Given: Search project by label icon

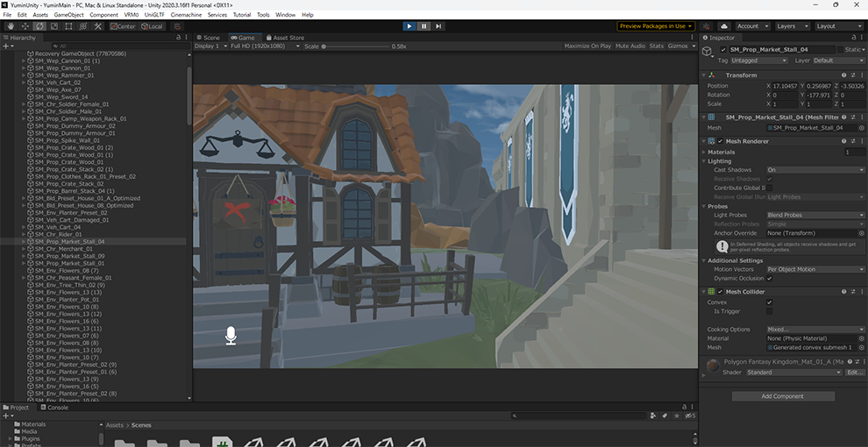Looking at the screenshot, I should (x=665, y=415).
